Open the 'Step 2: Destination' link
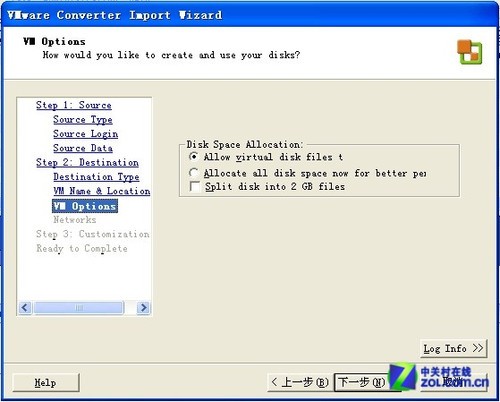Screen dimensions: 500x402 [x=87, y=163]
